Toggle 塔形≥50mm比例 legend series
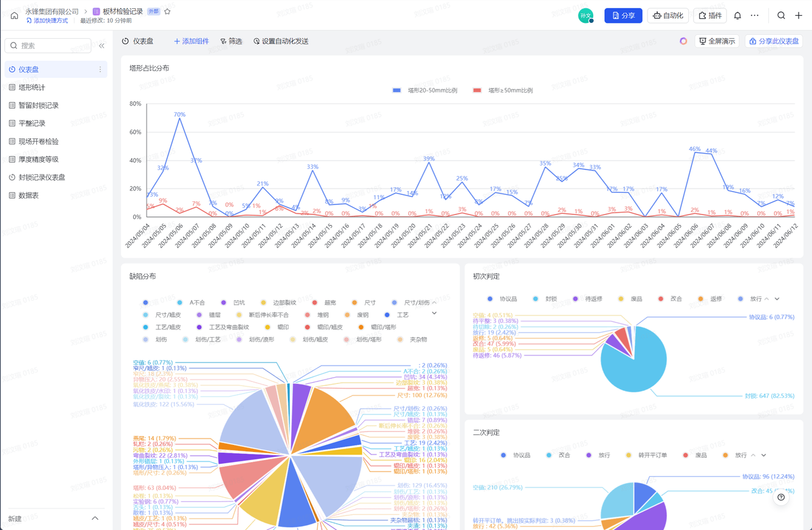Screen dimensions: 812x530 [x=503, y=91]
